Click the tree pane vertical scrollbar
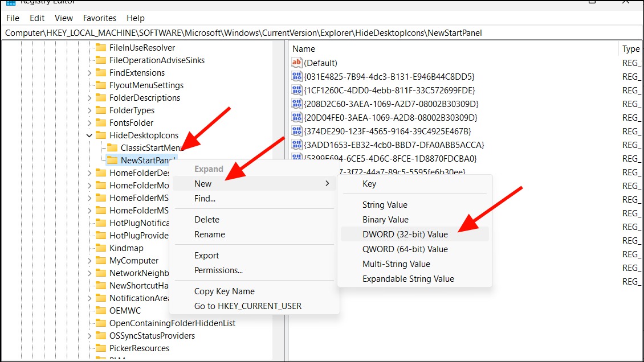The width and height of the screenshot is (644, 362). (x=279, y=201)
